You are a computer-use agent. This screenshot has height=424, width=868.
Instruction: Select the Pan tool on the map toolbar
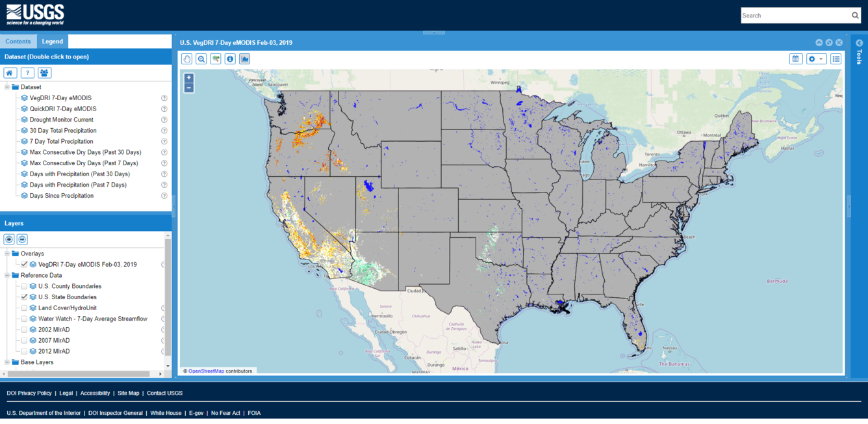[x=186, y=59]
